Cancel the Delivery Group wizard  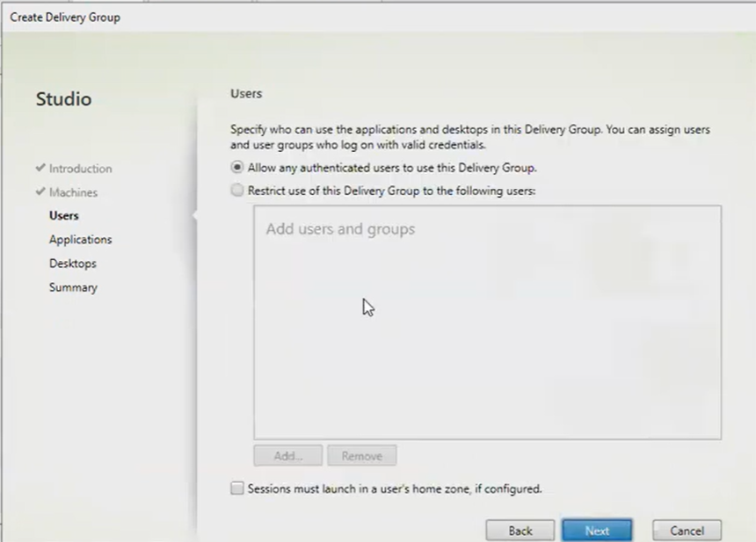tap(687, 531)
